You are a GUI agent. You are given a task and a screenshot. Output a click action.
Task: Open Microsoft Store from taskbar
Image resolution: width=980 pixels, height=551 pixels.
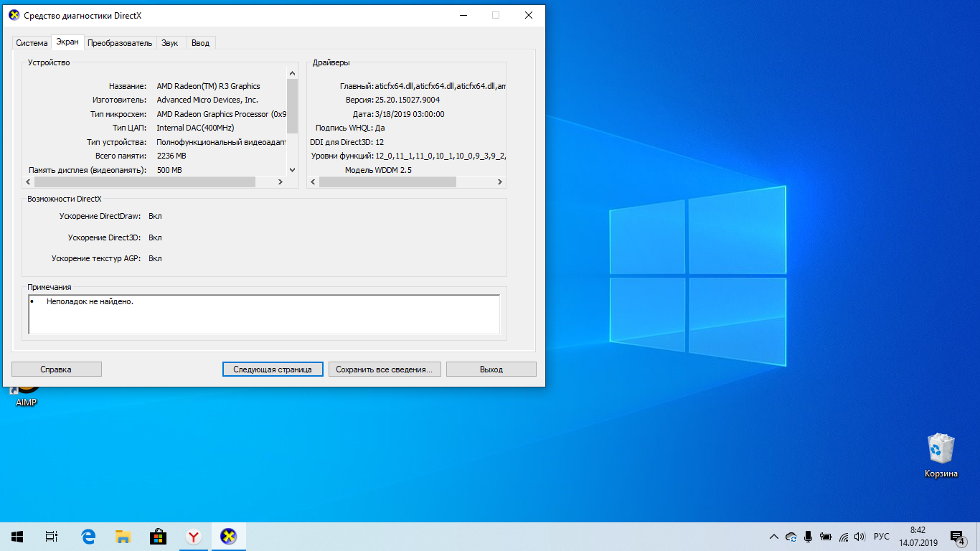tap(159, 537)
